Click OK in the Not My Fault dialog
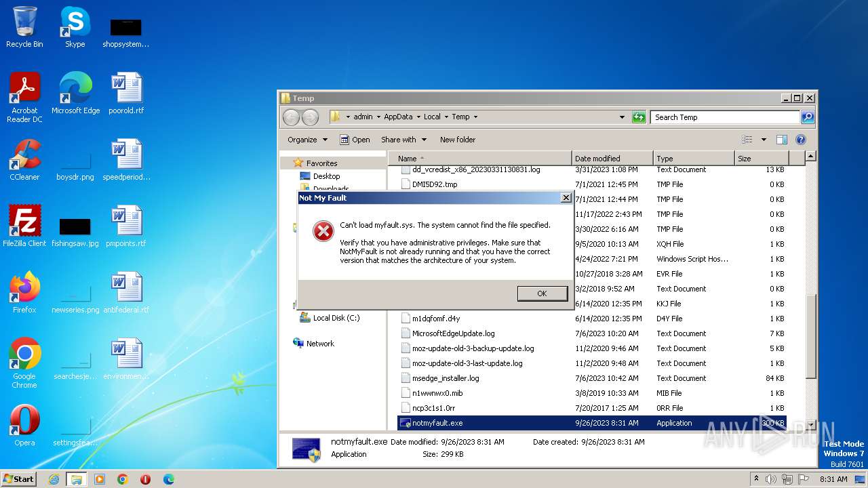Viewport: 868px width, 488px height. [542, 293]
